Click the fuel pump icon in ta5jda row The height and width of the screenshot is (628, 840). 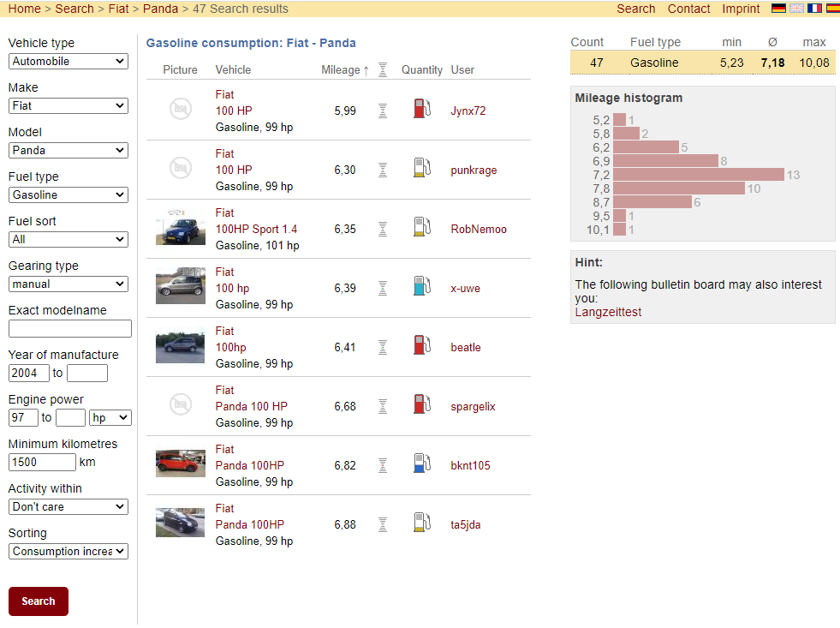(x=422, y=523)
